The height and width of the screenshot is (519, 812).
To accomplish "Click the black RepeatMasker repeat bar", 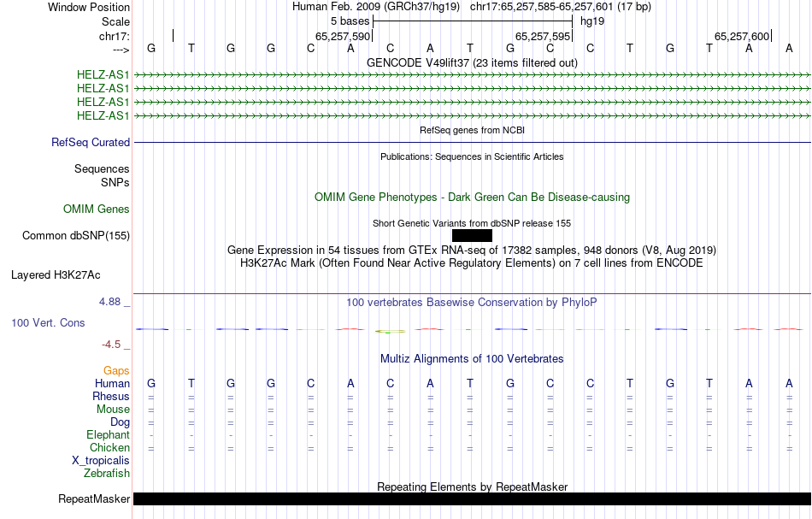I will [x=472, y=498].
